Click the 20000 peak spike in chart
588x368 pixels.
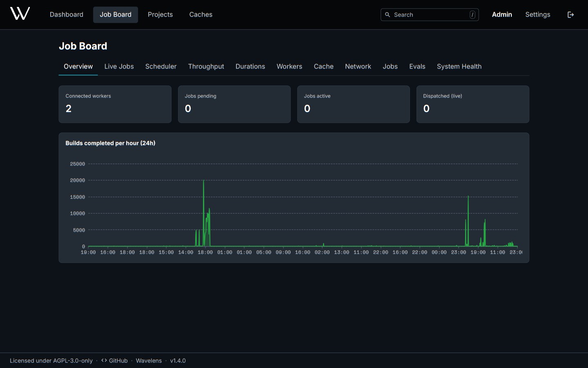(204, 181)
